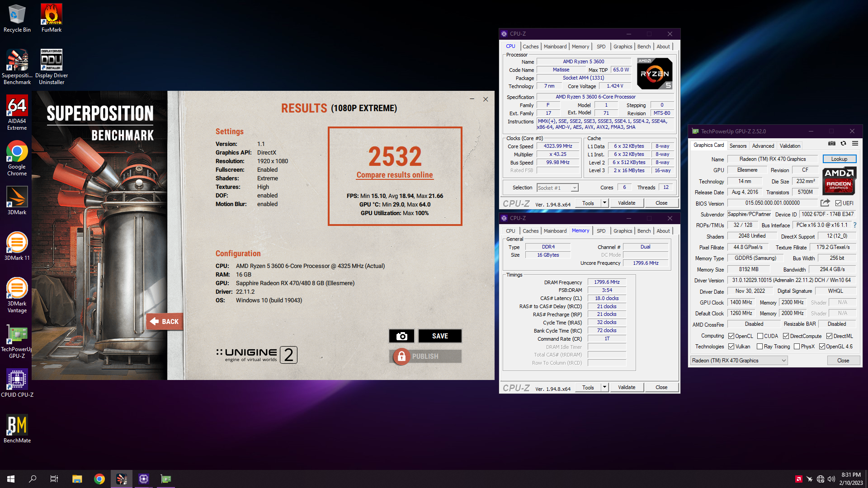Open Graphics tab in upper CPU-Z
Viewport: 868px width, 488px height.
coord(623,47)
